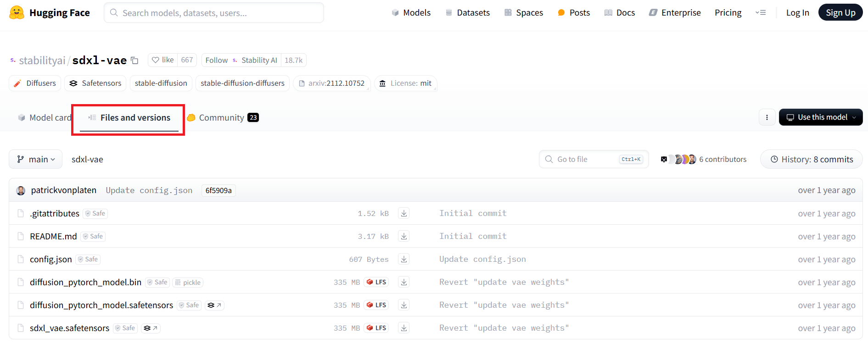Download diffusion_pytorch_model.bin via download icon
This screenshot has height=343, width=868.
pyautogui.click(x=404, y=282)
